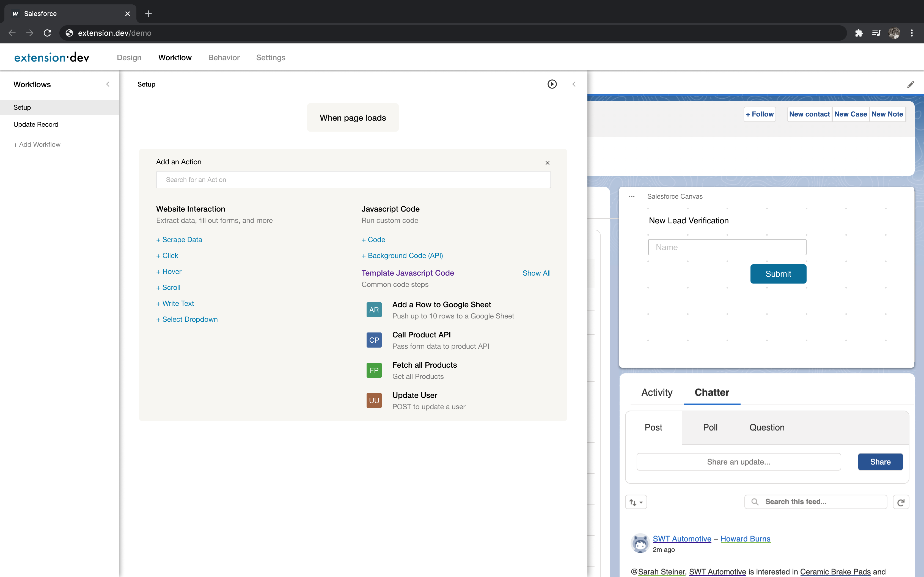Collapse the Setup panel with the chevron
Viewport: 924px width, 577px height.
pos(574,84)
